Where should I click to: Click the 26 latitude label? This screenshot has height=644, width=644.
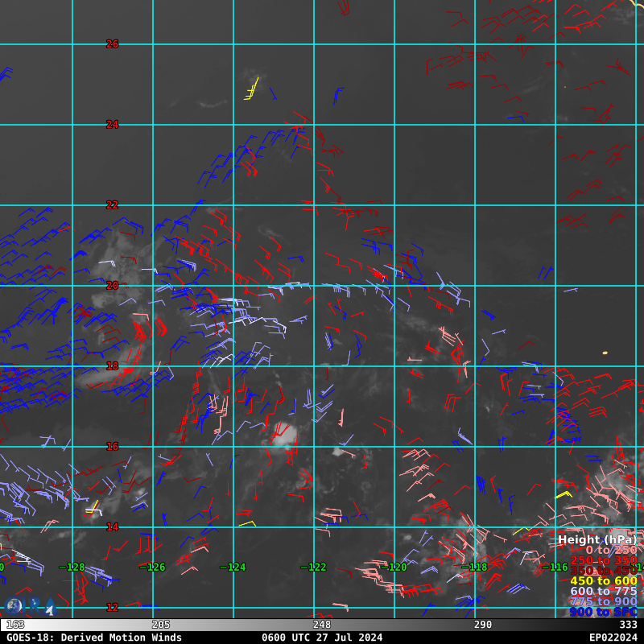(x=113, y=44)
